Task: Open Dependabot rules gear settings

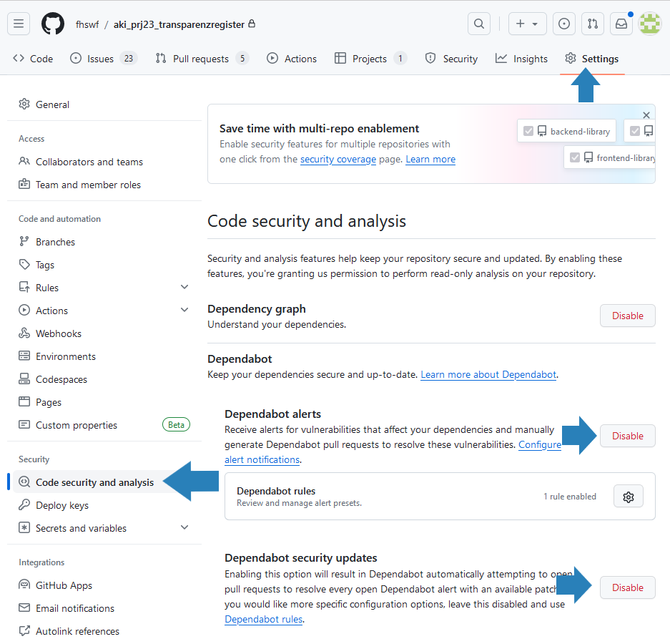Action: 629,497
